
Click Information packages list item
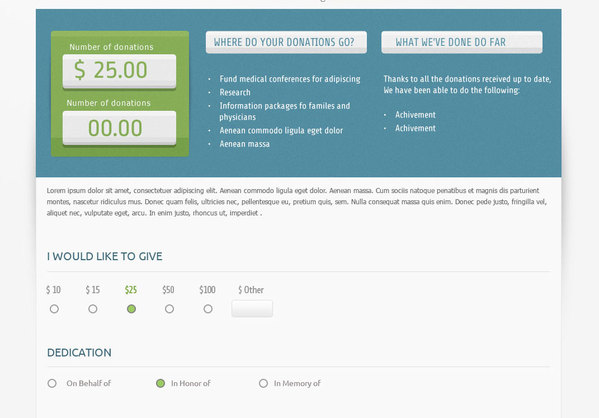(x=285, y=111)
